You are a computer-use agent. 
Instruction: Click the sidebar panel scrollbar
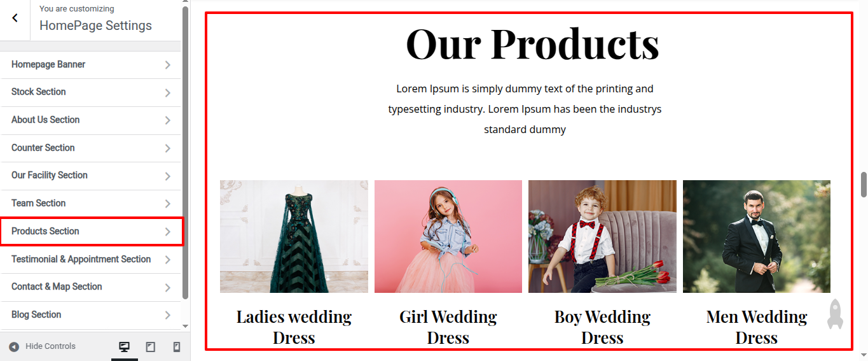[x=185, y=153]
